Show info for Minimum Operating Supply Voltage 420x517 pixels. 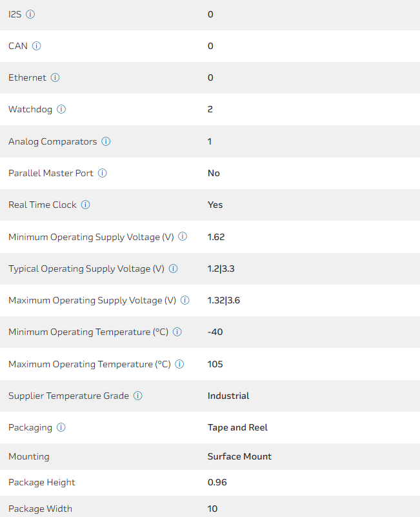click(x=183, y=237)
